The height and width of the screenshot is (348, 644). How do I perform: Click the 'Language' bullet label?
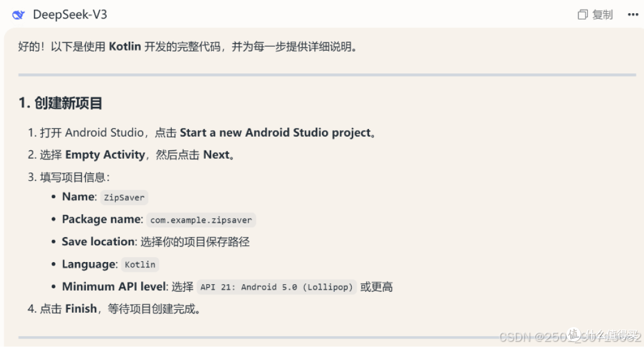point(89,264)
